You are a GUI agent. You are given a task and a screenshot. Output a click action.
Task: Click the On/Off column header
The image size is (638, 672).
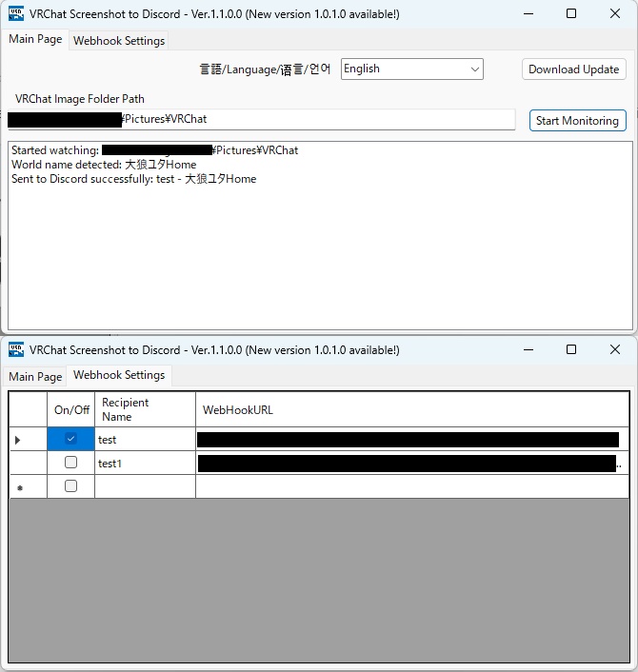pyautogui.click(x=71, y=409)
